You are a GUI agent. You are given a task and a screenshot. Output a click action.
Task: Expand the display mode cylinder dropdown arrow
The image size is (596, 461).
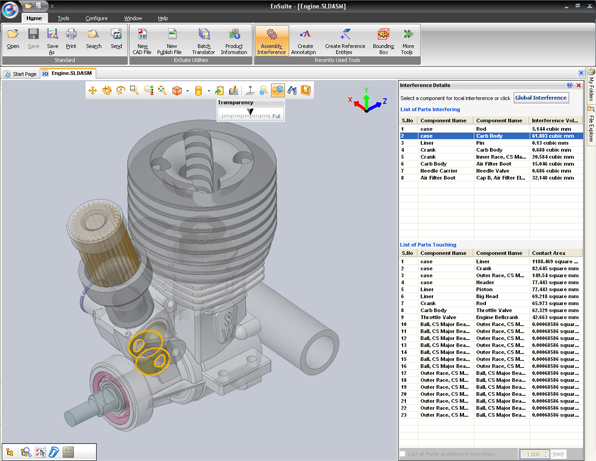[x=209, y=91]
